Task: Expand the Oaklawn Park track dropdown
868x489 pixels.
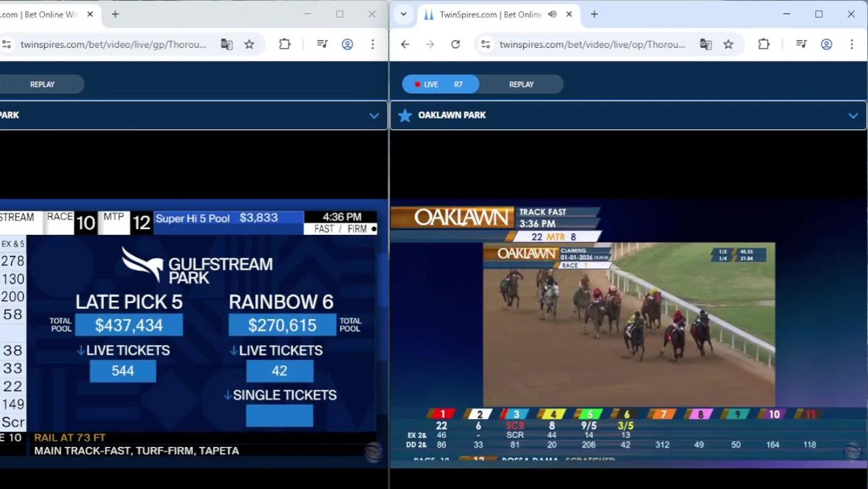Action: [853, 115]
